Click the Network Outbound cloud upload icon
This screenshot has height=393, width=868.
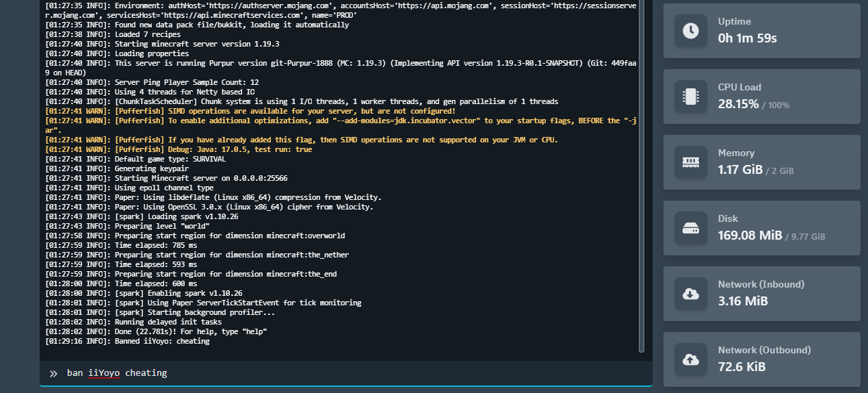pos(691,359)
